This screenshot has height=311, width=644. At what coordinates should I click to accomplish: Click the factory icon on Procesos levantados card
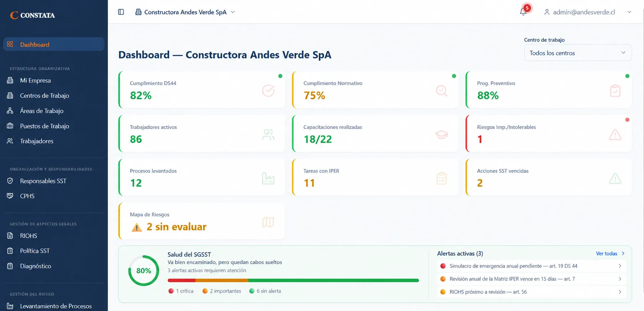pos(268,178)
